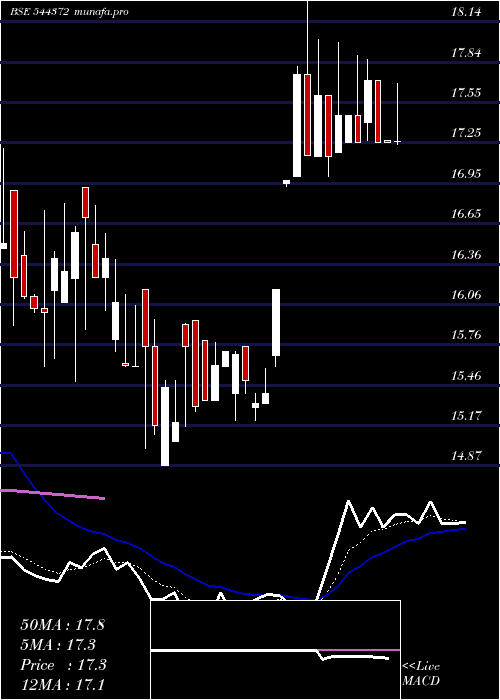Click the '50MA : 17.8' readout
500x700 pixels.
click(62, 625)
